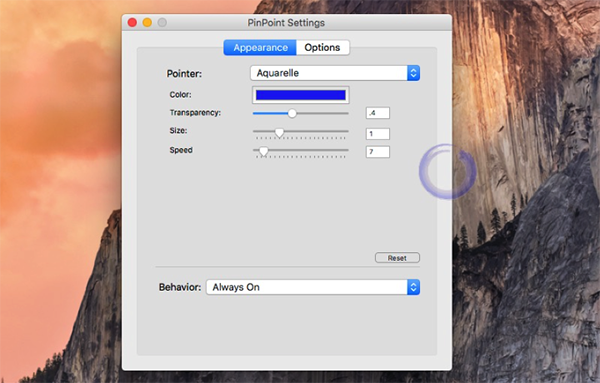Click the Speed slider thumb
Viewport: 600px width, 383px height.
[263, 152]
